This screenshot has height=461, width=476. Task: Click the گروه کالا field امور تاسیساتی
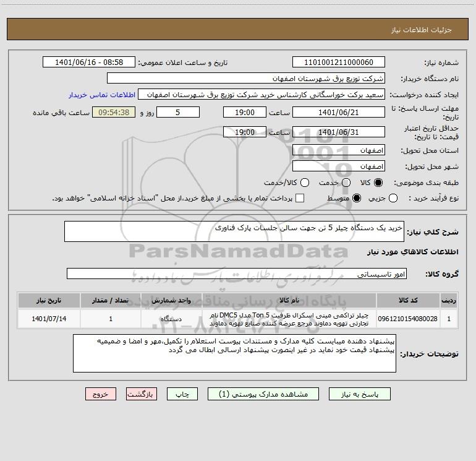tap(237, 274)
